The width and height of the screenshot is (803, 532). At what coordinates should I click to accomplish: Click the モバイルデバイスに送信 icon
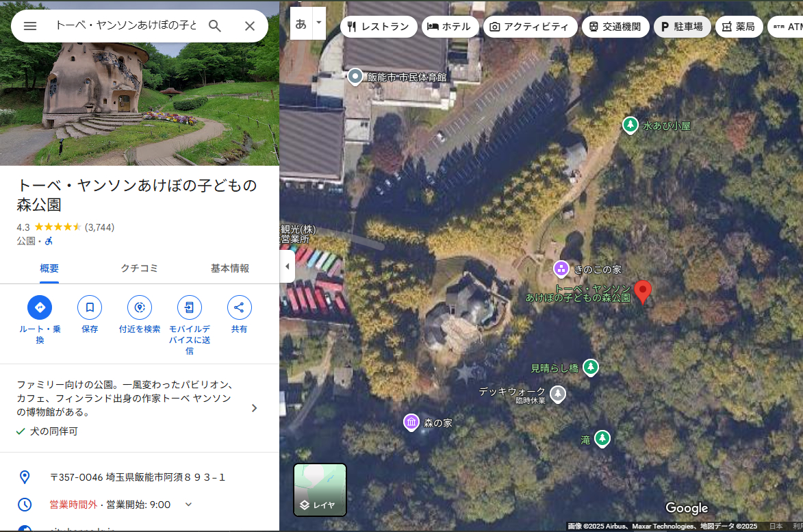click(190, 307)
